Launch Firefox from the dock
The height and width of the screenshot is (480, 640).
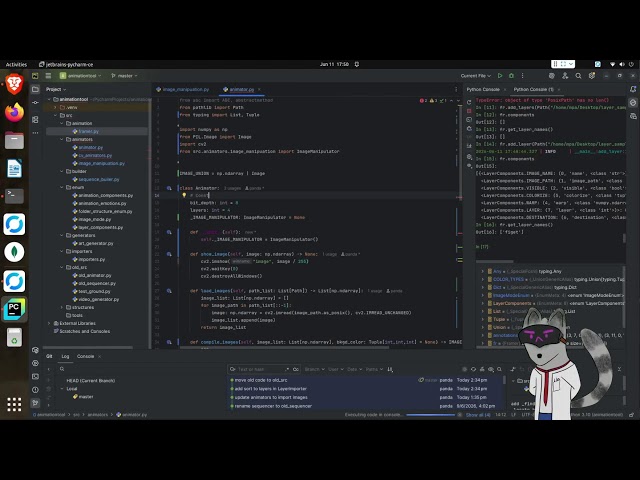(14, 112)
